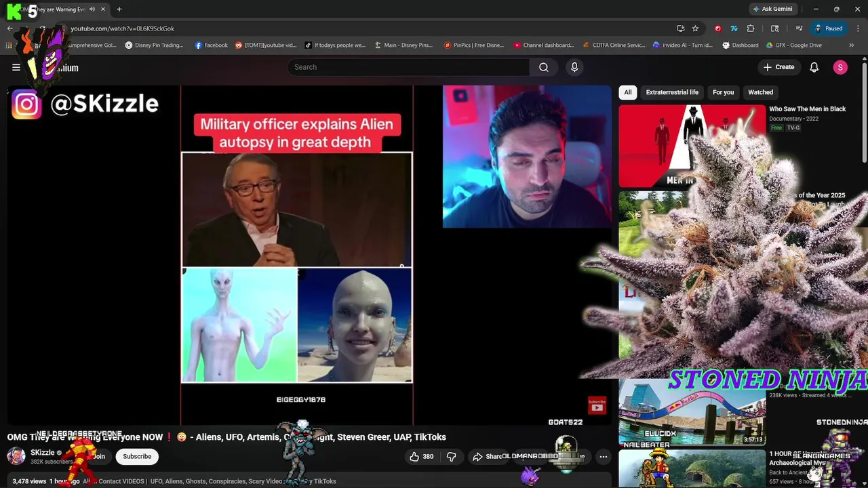Open the Disney Pin Trading bookmark

tap(154, 45)
